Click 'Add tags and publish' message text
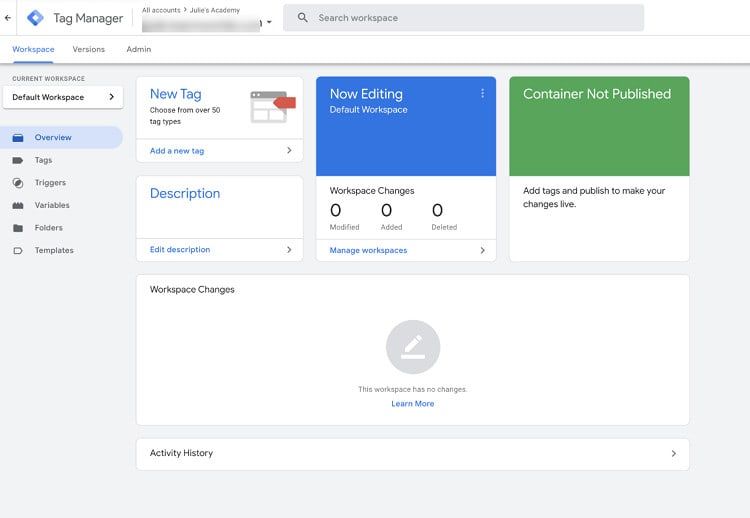The width and height of the screenshot is (750, 518). coord(594,197)
